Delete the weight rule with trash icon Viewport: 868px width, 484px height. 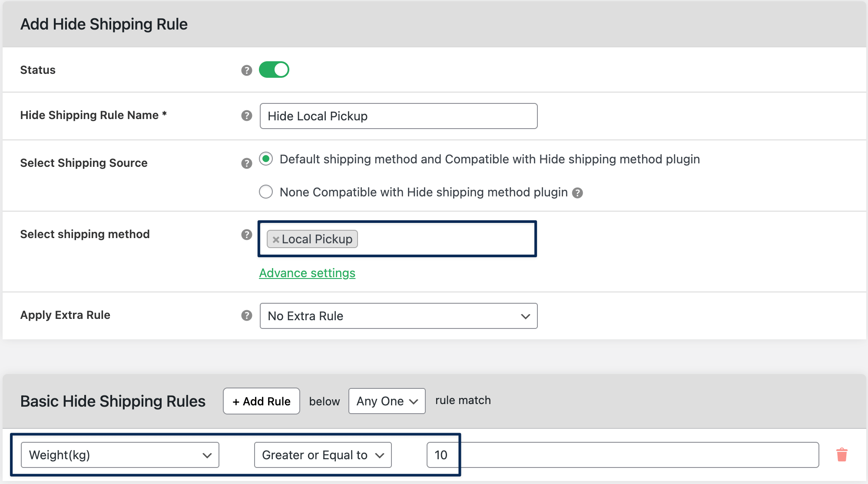click(841, 454)
